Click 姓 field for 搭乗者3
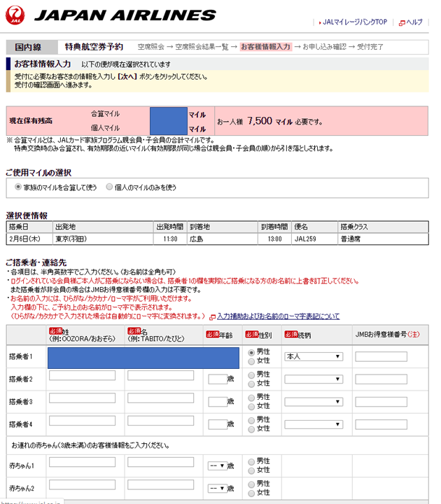Image resolution: width=441 pixels, height=504 pixels. pos(83,398)
